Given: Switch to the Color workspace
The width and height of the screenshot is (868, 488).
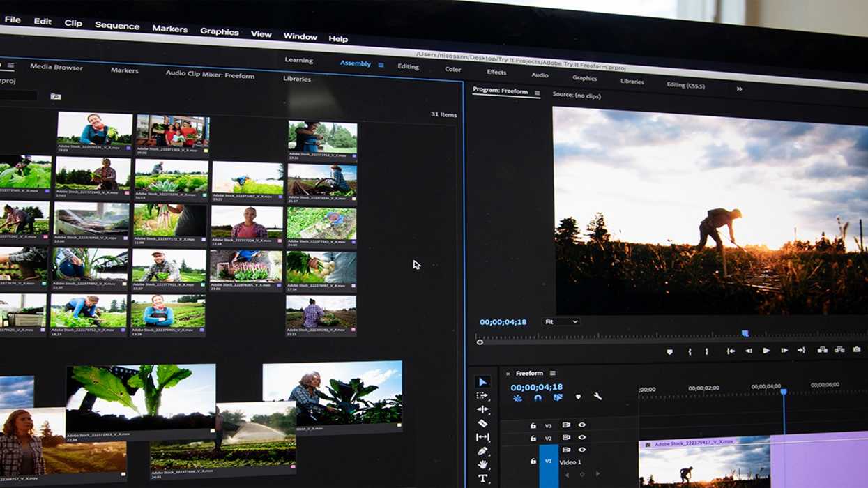Looking at the screenshot, I should [x=453, y=70].
